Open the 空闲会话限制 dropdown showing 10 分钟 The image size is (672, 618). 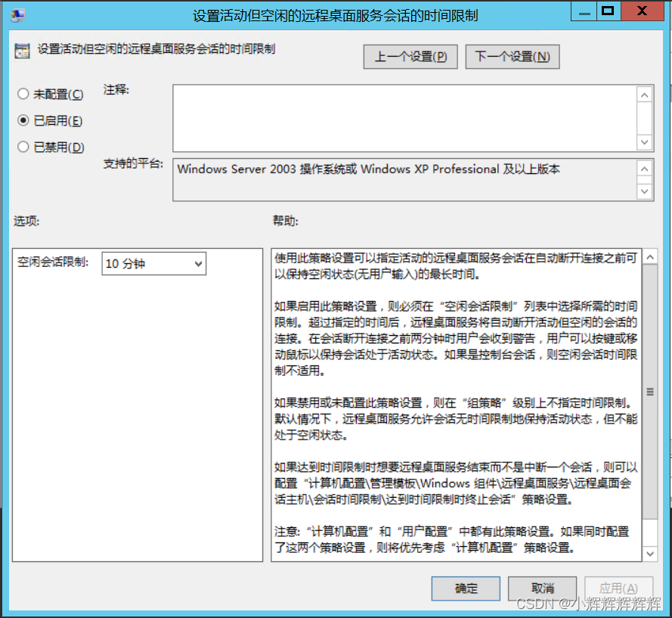tap(154, 263)
